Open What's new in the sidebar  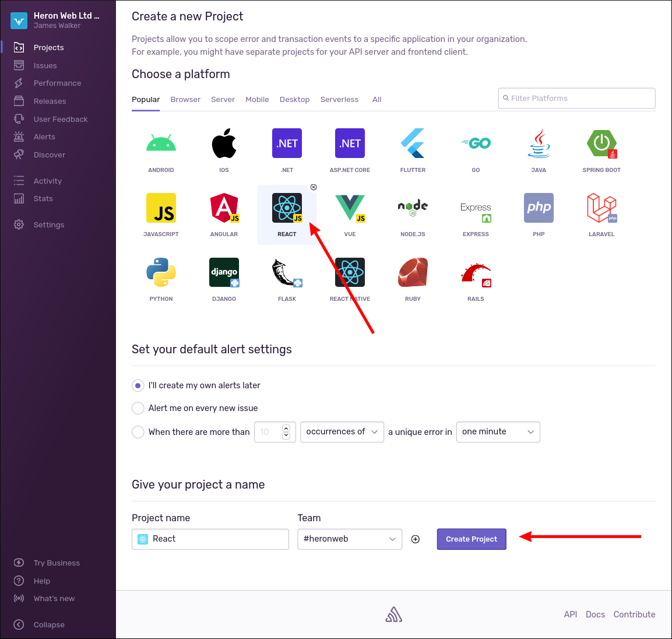click(x=54, y=599)
